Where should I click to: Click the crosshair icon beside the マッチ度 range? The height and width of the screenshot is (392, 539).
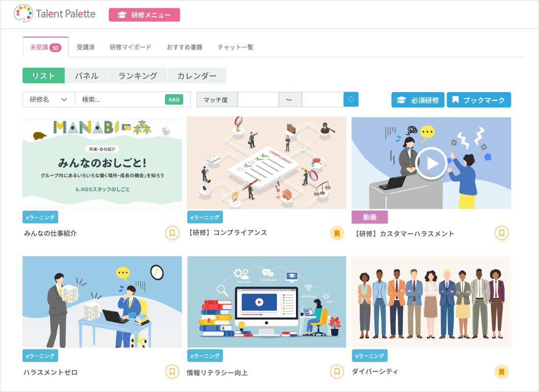pyautogui.click(x=351, y=99)
